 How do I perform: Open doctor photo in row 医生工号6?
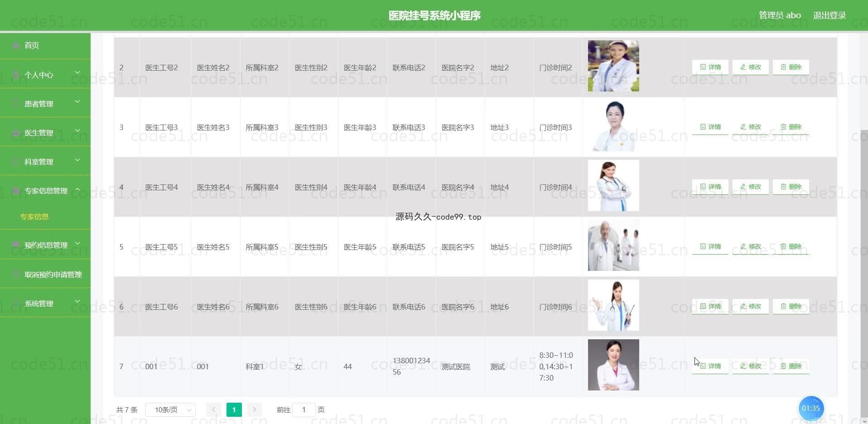(x=613, y=305)
